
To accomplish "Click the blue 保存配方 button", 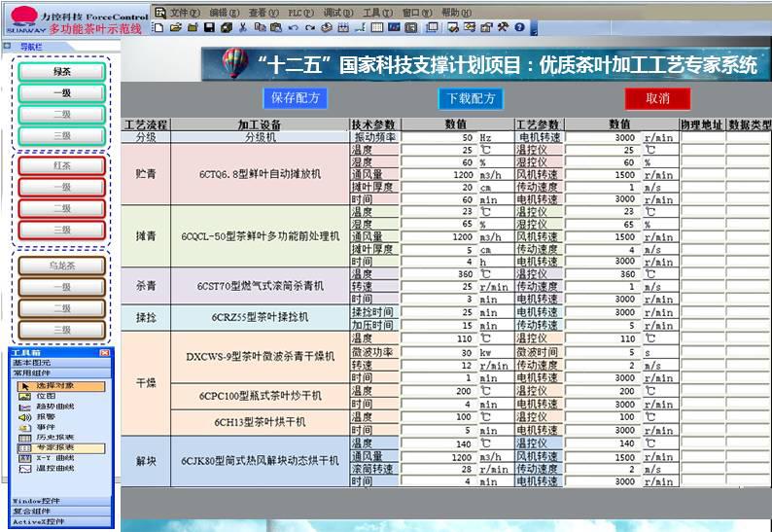I will (296, 98).
